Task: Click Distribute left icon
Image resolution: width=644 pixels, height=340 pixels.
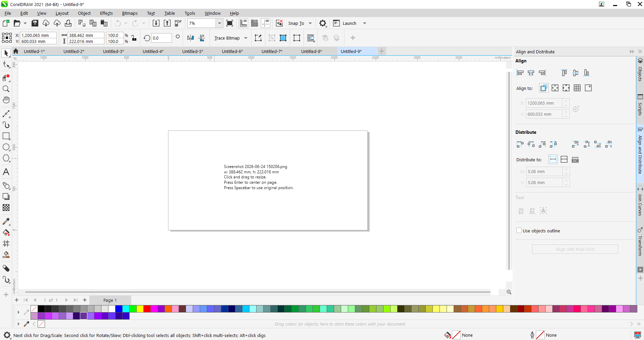Action: [520, 144]
